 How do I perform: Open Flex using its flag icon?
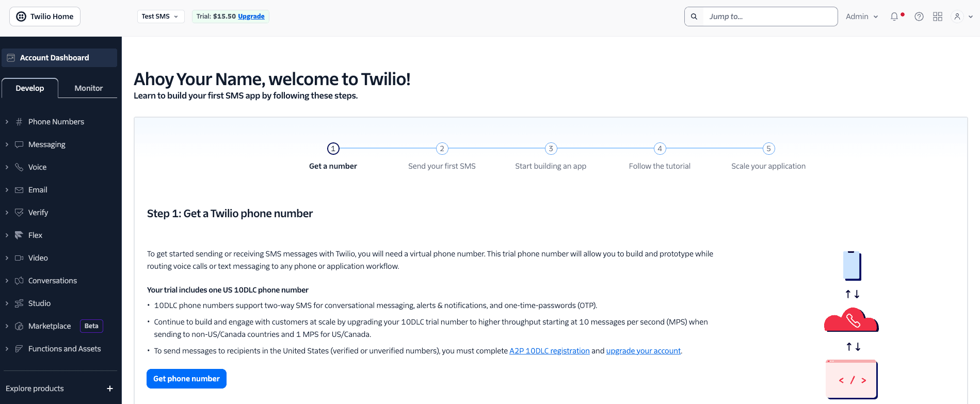pyautogui.click(x=19, y=235)
